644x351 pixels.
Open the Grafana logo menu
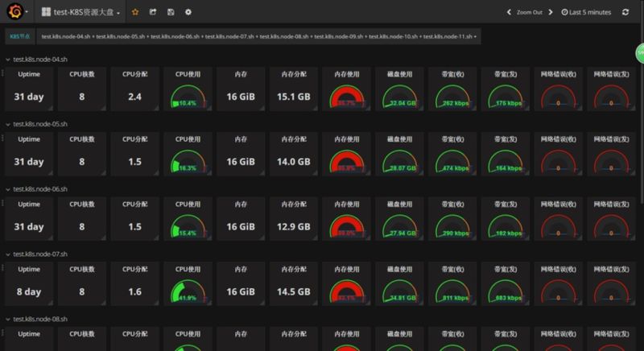pyautogui.click(x=16, y=11)
